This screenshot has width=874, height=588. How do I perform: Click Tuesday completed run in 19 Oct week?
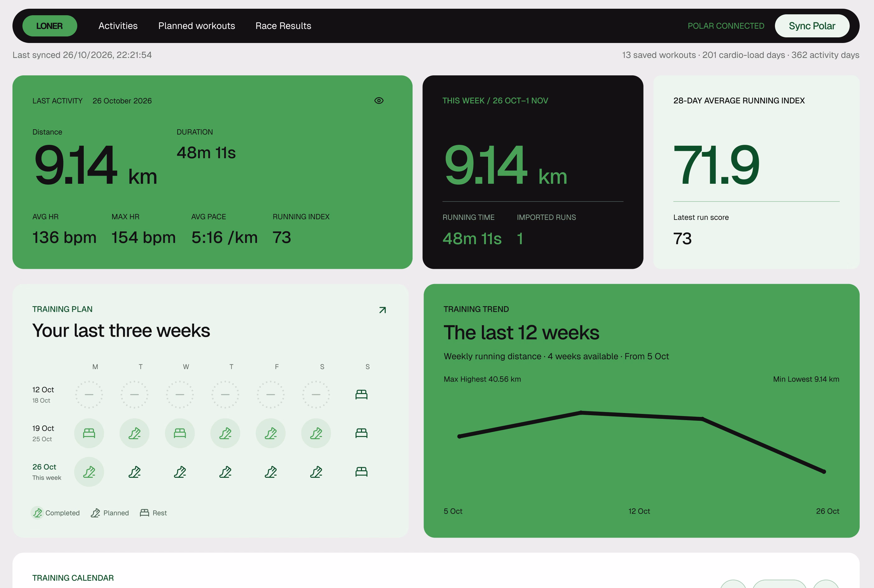coord(134,433)
